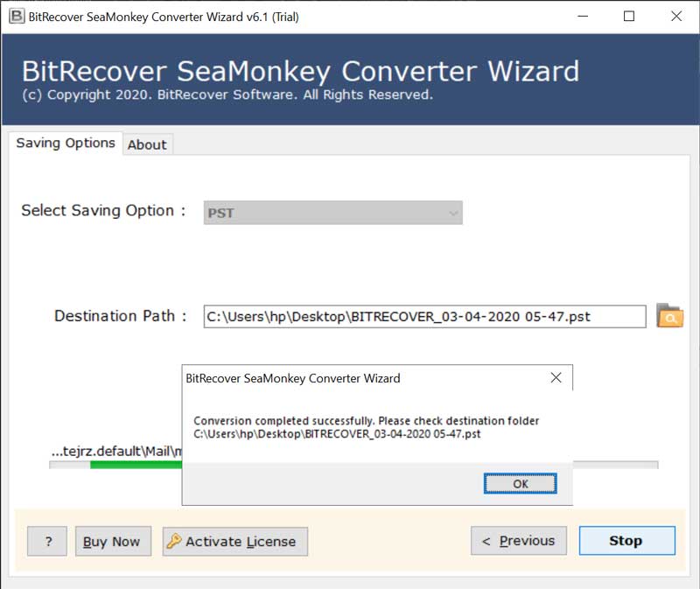This screenshot has height=589, width=700.
Task: Click the dialog title 'BitRecover SeaMonkey Converter Wizard'
Action: pyautogui.click(x=293, y=378)
